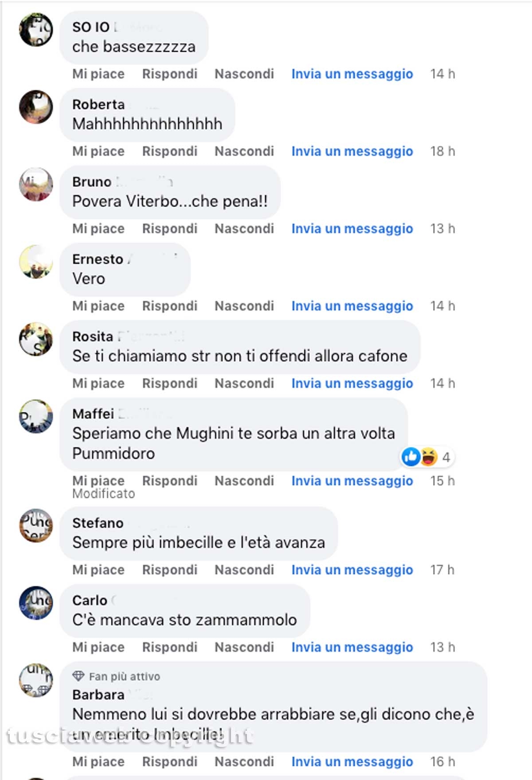Click Invia un messaggio under Stefano's comment
The image size is (532, 780).
coord(352,570)
